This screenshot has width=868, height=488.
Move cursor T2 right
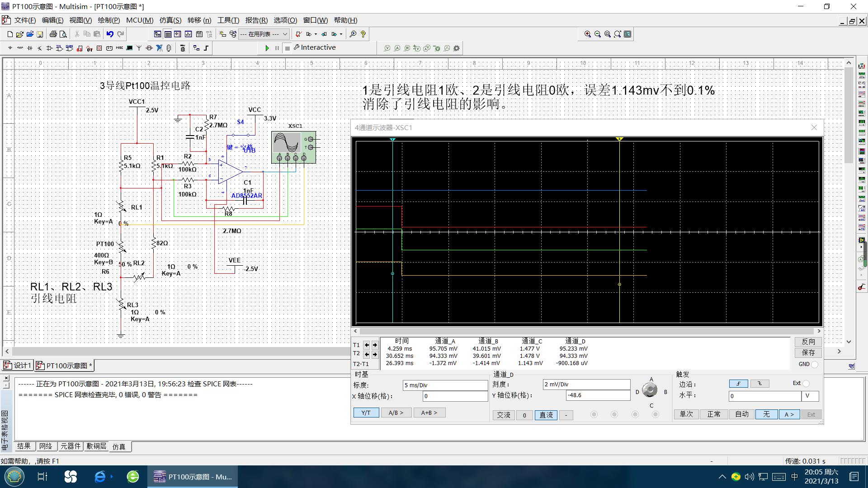(375, 354)
